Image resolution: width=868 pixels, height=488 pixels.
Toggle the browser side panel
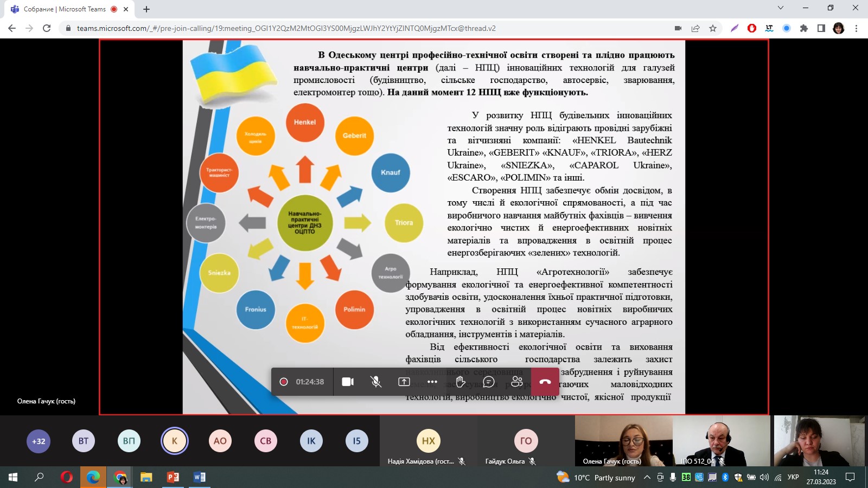[x=821, y=28]
